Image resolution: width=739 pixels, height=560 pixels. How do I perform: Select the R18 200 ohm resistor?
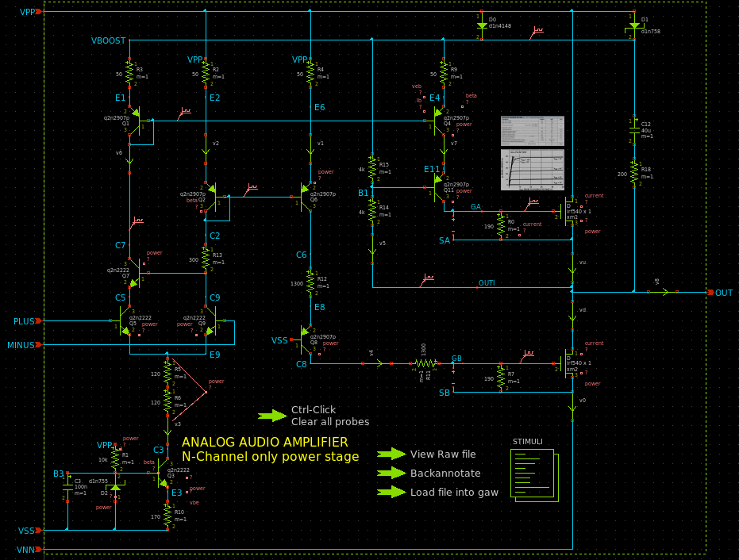(633, 174)
